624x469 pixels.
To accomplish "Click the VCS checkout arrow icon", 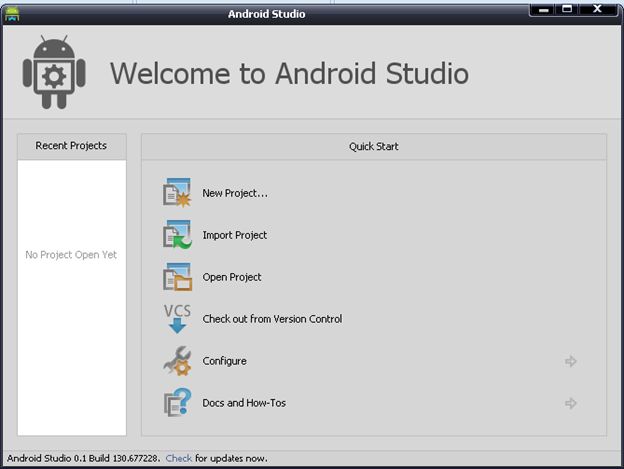I will (x=177, y=319).
